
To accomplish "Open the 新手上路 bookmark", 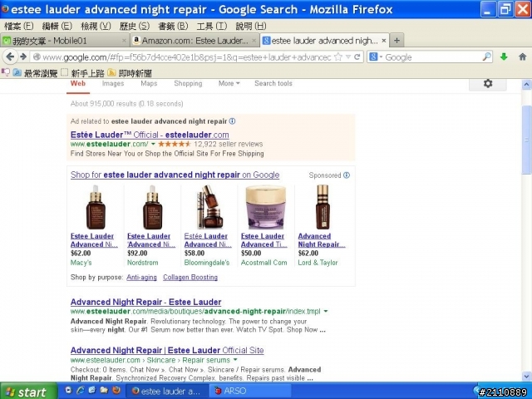I will click(83, 72).
